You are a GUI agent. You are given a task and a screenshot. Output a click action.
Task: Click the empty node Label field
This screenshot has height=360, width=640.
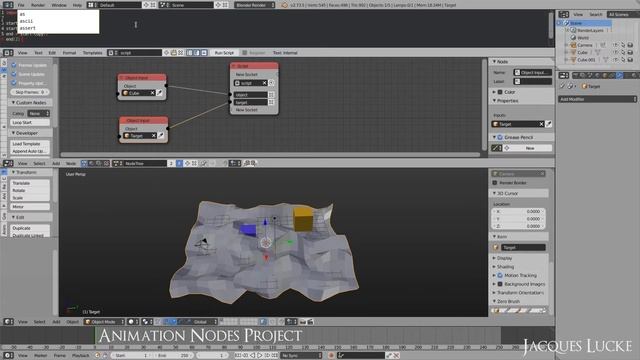coord(533,82)
